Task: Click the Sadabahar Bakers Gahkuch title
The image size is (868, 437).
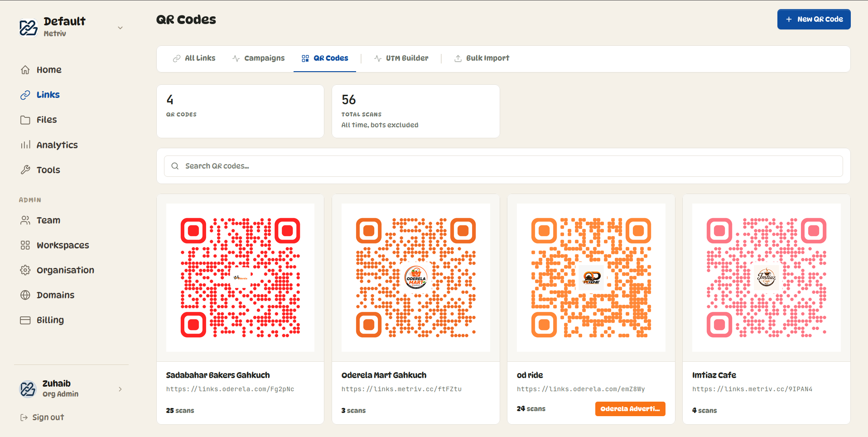Action: pyautogui.click(x=218, y=375)
